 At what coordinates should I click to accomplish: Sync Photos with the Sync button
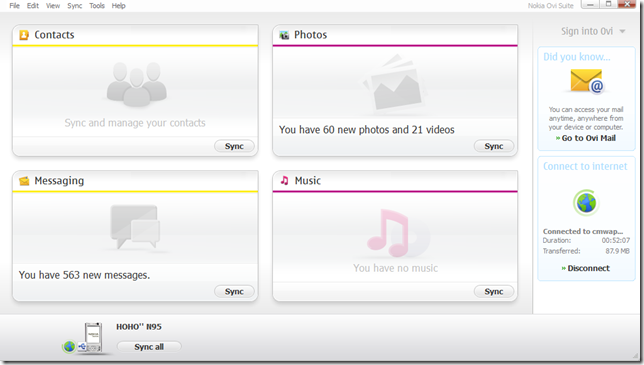494,146
